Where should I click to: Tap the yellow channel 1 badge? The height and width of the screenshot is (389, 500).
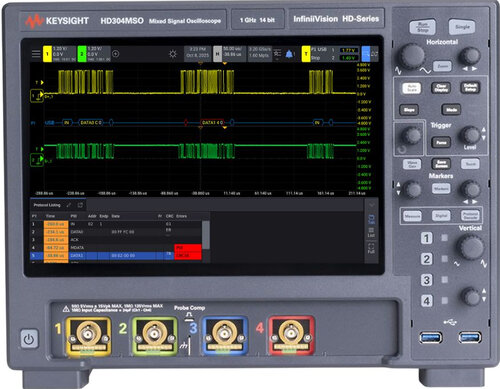pos(47,54)
